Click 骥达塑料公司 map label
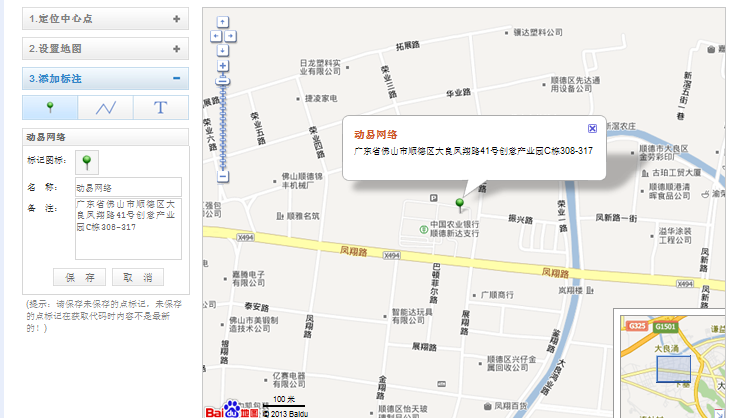732x418 pixels. coord(538,33)
